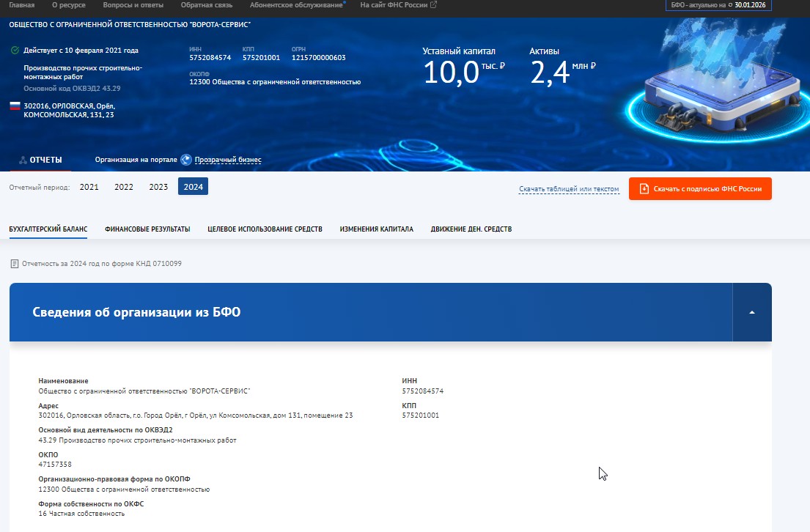Viewport: 810px width, 532px height.
Task: Click the green checkmark status icon
Action: click(x=16, y=51)
